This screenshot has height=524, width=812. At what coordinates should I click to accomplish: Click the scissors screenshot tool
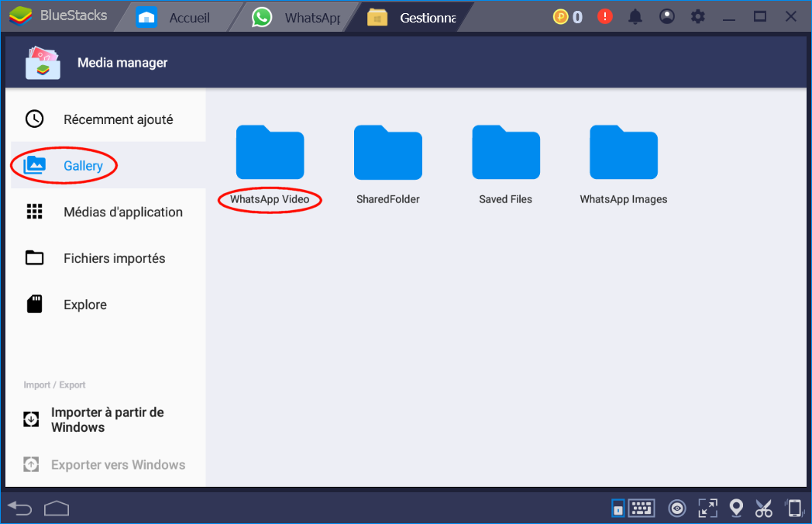click(x=764, y=508)
